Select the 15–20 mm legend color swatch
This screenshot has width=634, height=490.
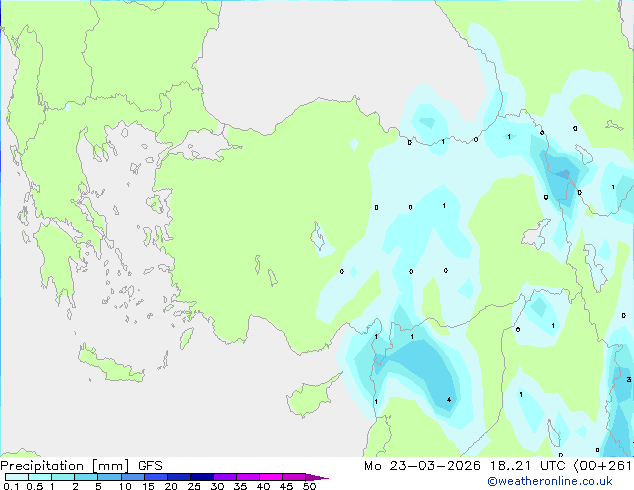(x=155, y=477)
